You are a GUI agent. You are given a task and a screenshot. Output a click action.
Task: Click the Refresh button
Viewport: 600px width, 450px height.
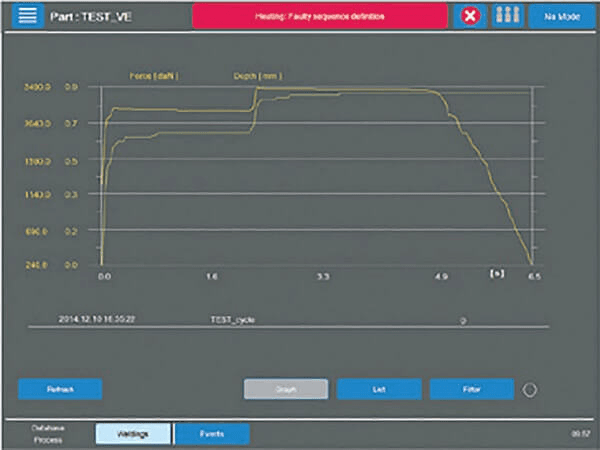[60, 389]
